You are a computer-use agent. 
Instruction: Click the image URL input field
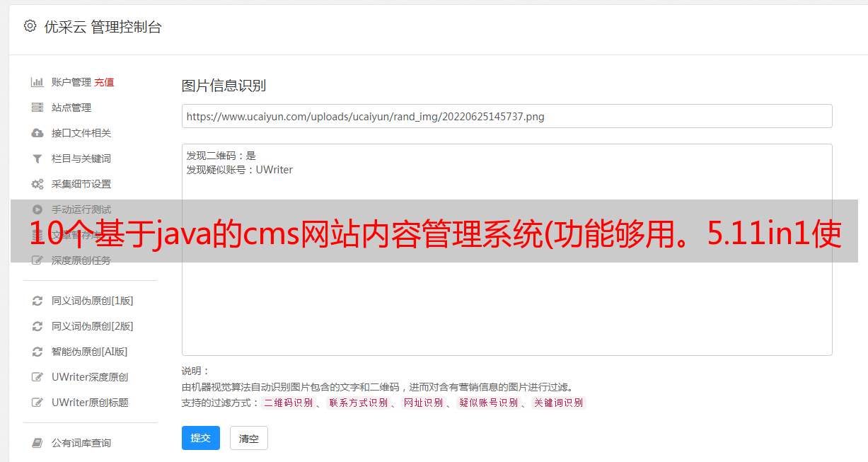point(507,116)
